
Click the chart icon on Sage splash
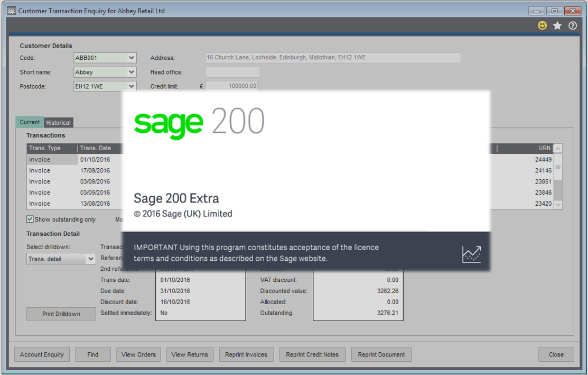(x=471, y=254)
